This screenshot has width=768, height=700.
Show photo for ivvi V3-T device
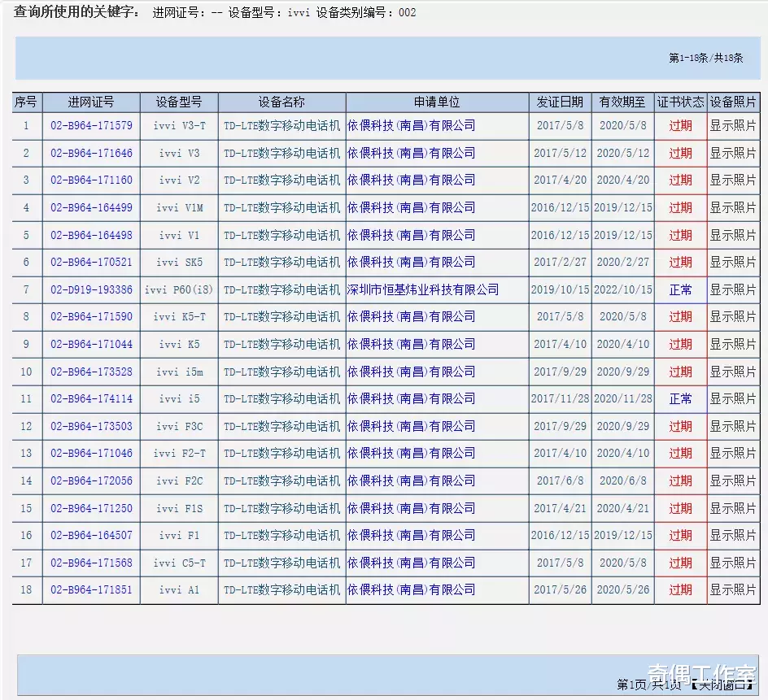[733, 126]
